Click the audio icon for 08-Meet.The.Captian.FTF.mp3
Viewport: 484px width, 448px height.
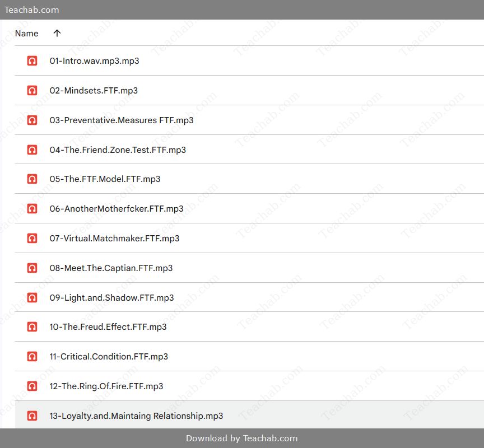click(32, 268)
